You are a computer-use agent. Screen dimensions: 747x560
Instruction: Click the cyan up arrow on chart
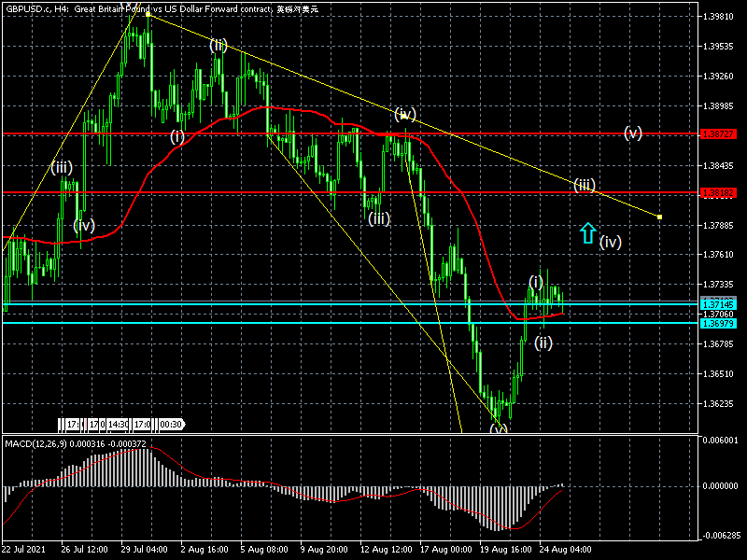(x=587, y=232)
